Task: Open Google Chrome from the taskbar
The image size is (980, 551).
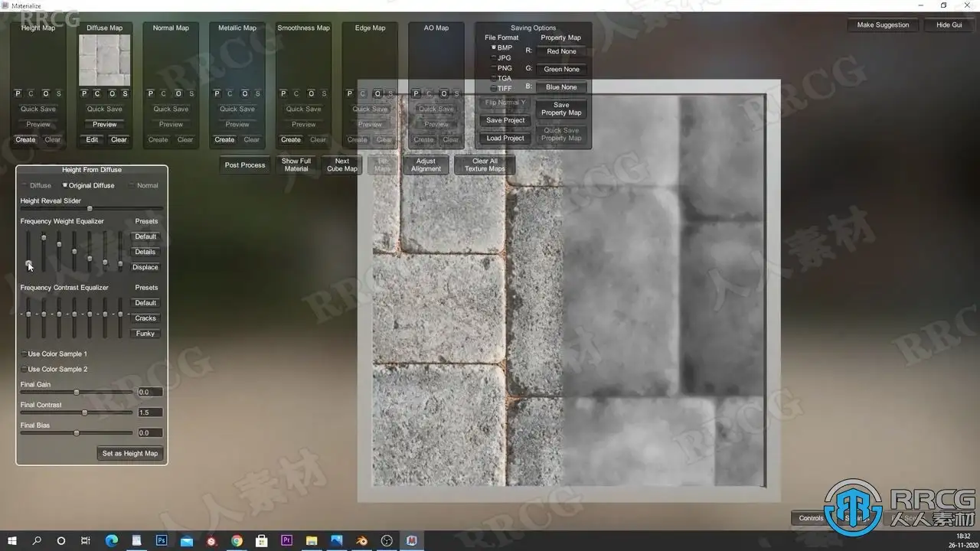Action: click(x=237, y=540)
